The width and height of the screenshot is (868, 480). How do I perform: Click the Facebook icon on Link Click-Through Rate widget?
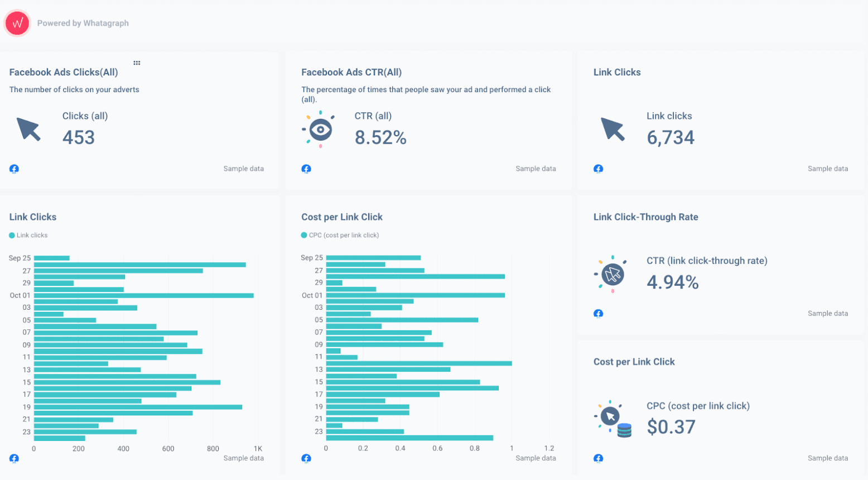[597, 314]
